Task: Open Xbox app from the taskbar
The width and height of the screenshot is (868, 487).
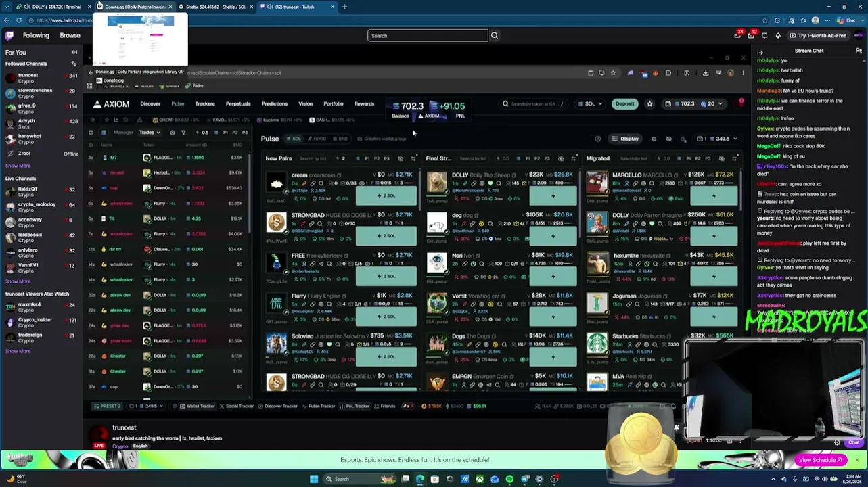Action: click(x=480, y=479)
